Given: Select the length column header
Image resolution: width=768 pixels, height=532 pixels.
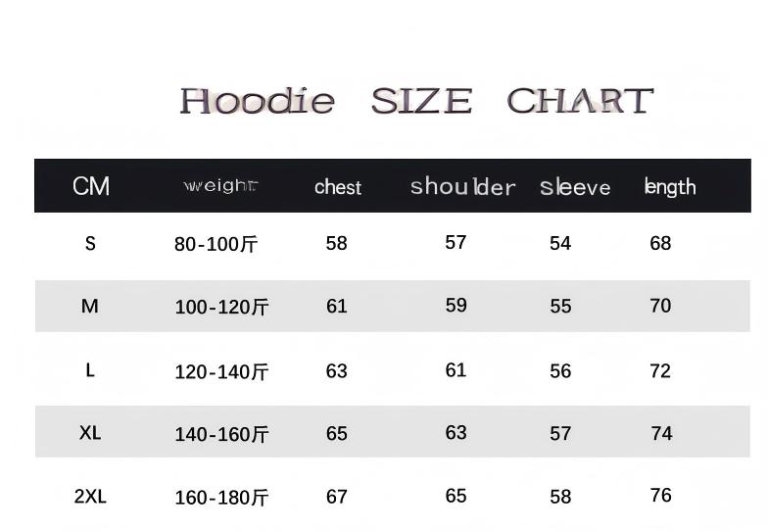Looking at the screenshot, I should pos(670,186).
